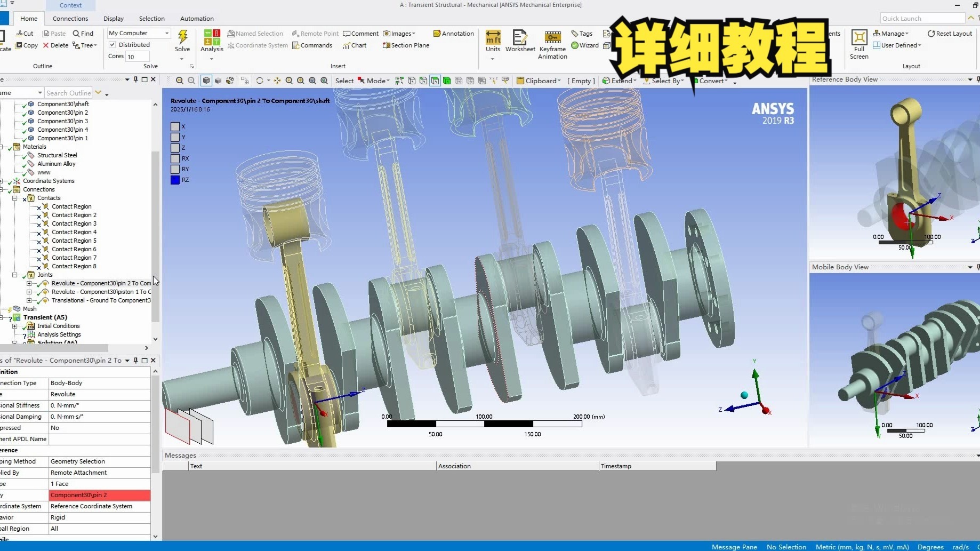
Task: Expand the Initial Conditions tree node
Action: pos(15,326)
